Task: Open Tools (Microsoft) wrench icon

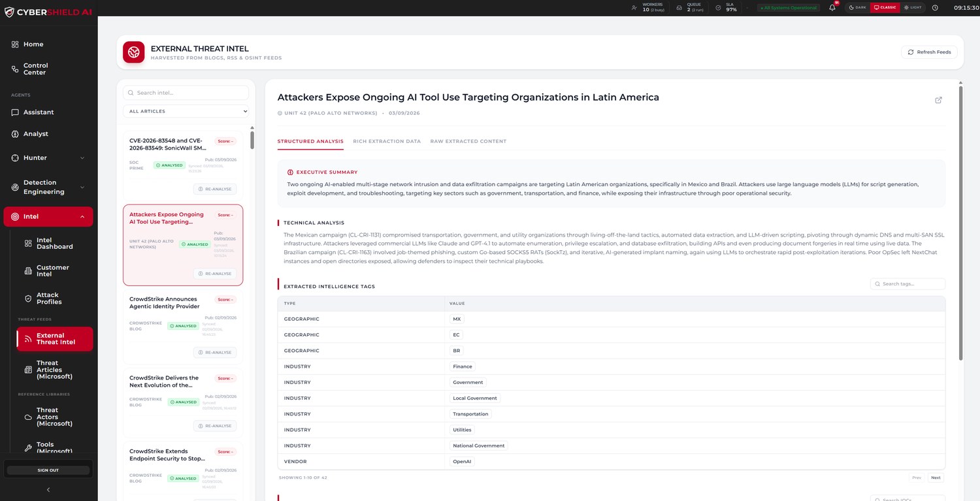Action: pos(28,448)
